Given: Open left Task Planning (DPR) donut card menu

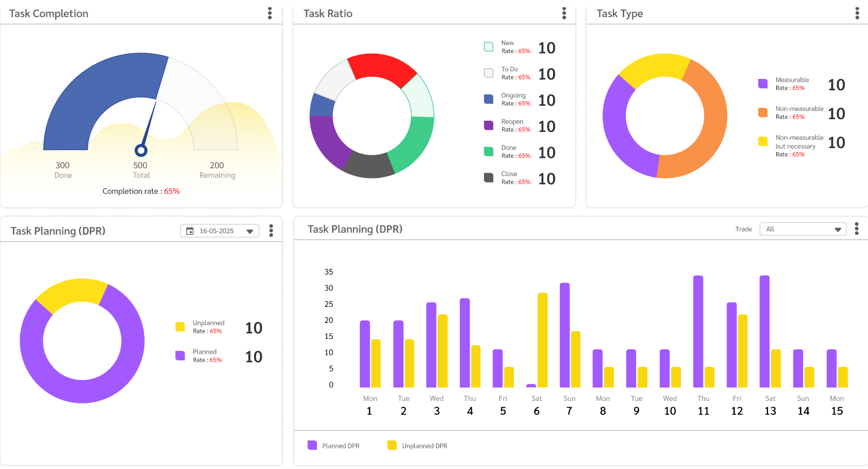Looking at the screenshot, I should pos(271,231).
